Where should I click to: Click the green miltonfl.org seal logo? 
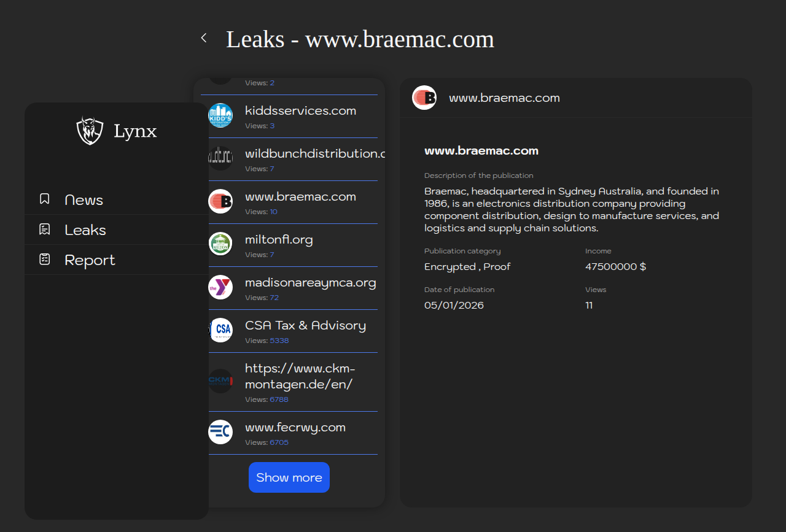(x=220, y=244)
